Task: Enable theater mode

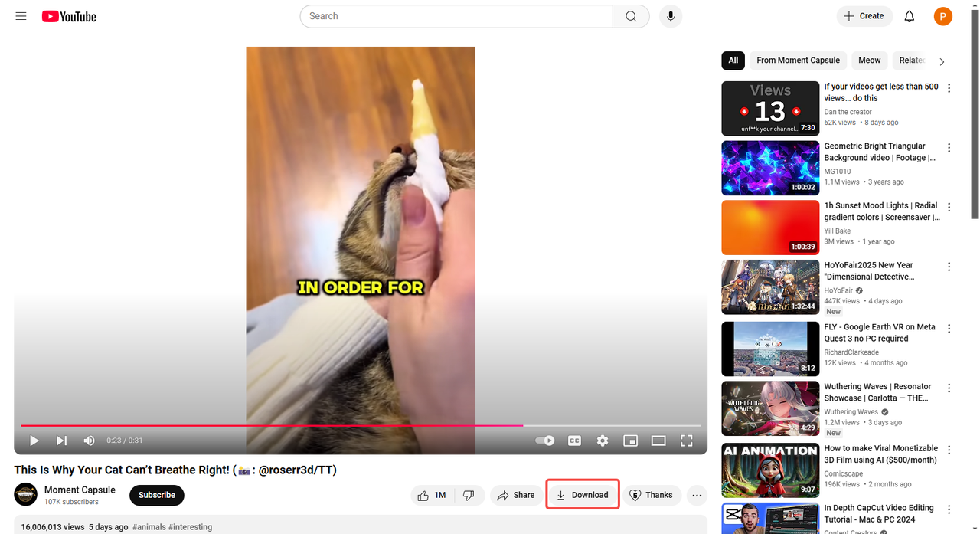Action: (x=658, y=441)
